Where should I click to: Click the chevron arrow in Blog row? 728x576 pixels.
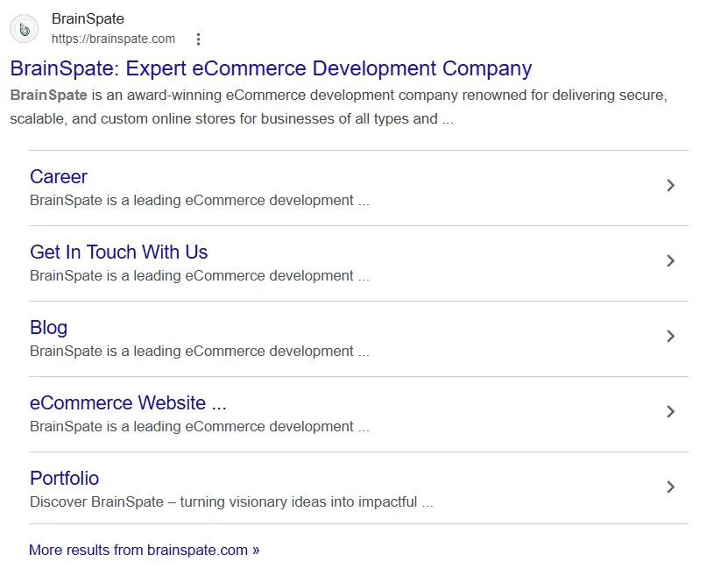point(670,336)
